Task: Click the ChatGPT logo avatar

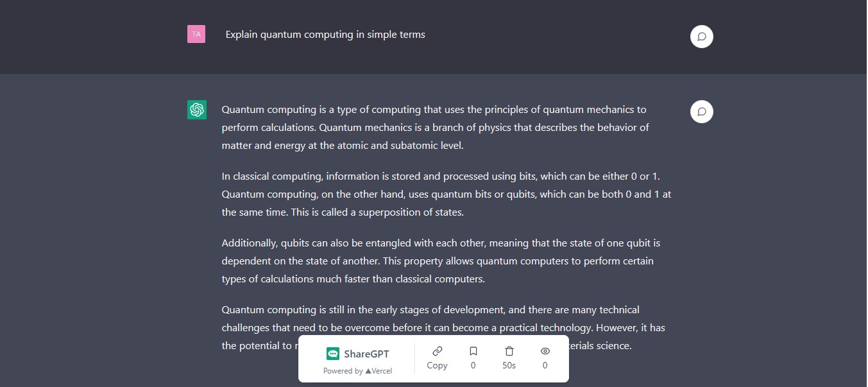Action: pos(196,110)
